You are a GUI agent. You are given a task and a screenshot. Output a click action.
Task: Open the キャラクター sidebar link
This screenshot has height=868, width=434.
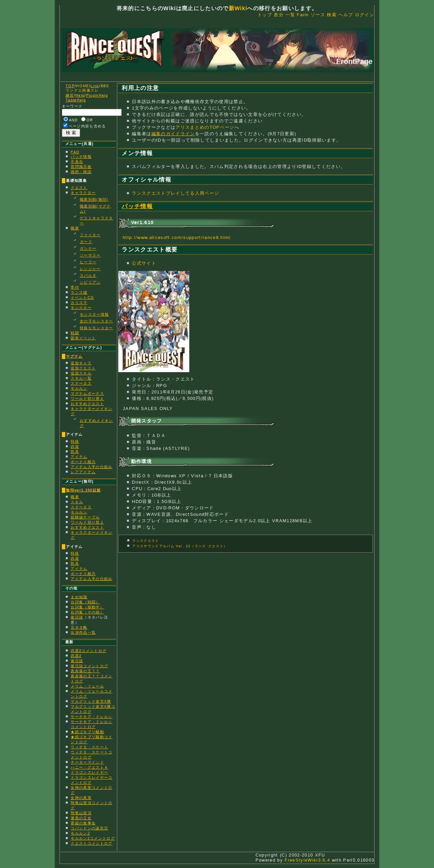83,193
